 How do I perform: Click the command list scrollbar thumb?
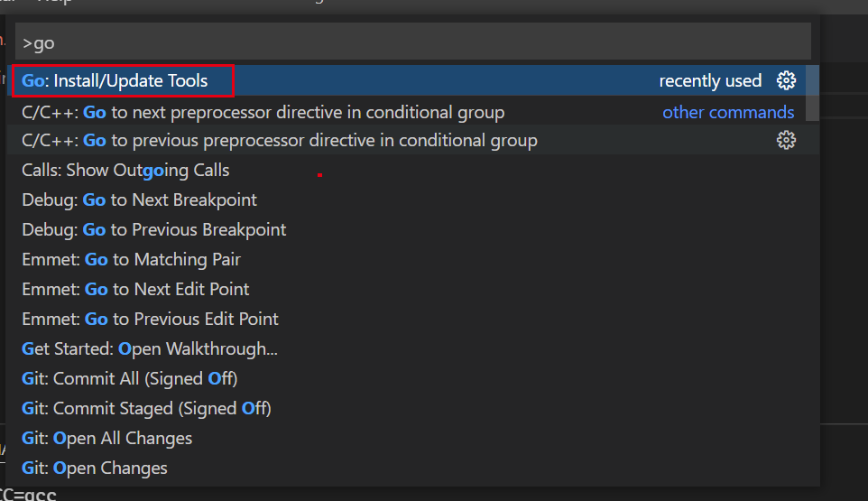813,92
